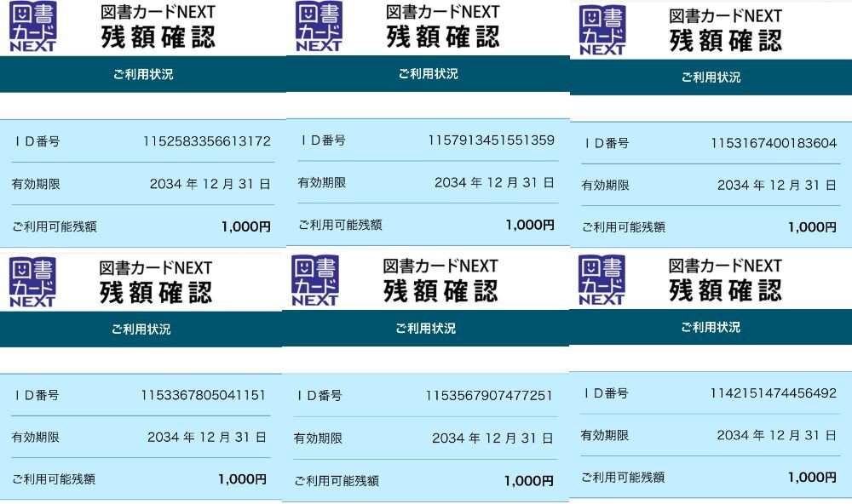
Task: Click the ID番号 label beside 1142151474456492
Action: 606,393
